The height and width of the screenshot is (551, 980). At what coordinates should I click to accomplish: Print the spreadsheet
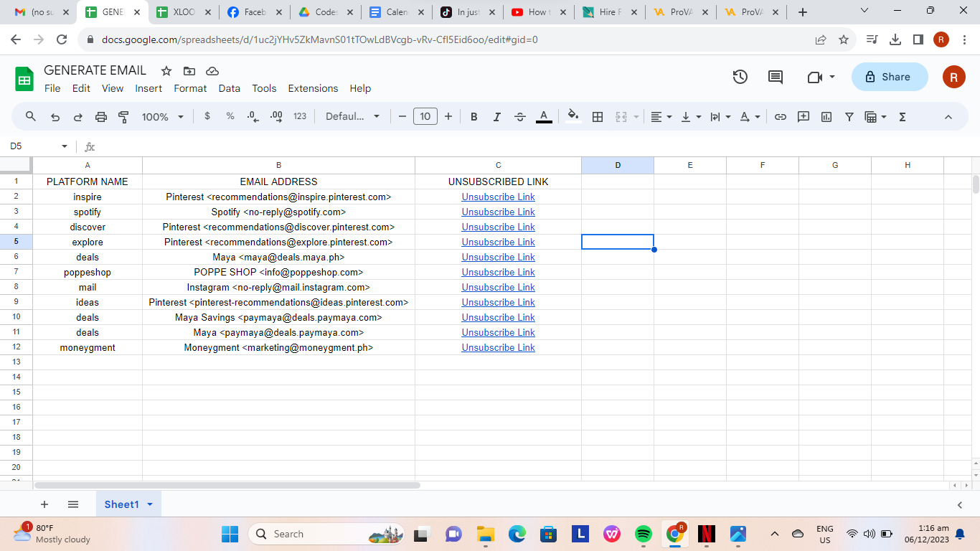tap(101, 116)
